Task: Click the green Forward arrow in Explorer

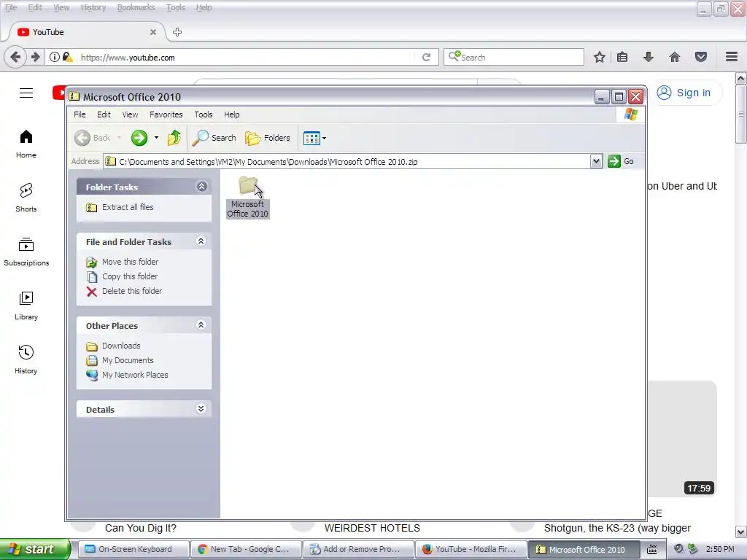Action: coord(139,138)
